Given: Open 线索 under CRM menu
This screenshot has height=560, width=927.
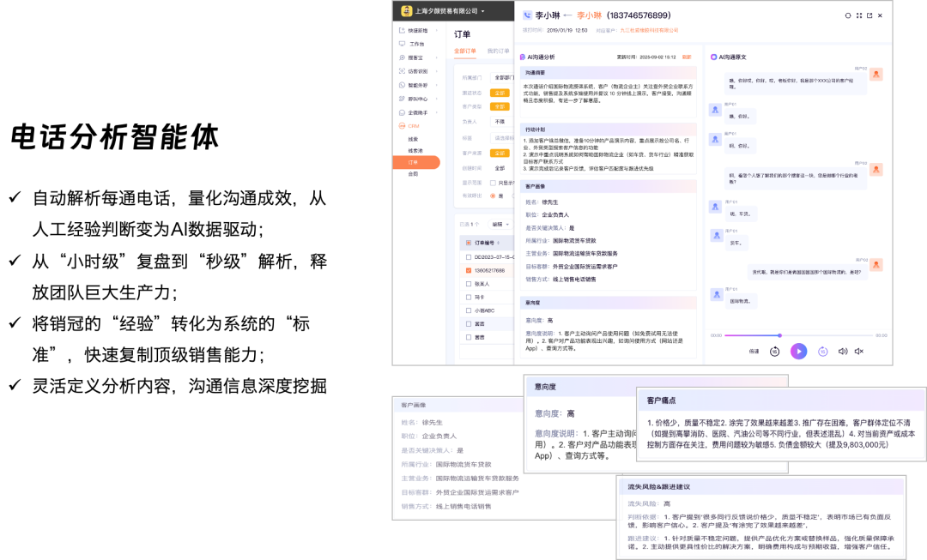Looking at the screenshot, I should pyautogui.click(x=413, y=140).
